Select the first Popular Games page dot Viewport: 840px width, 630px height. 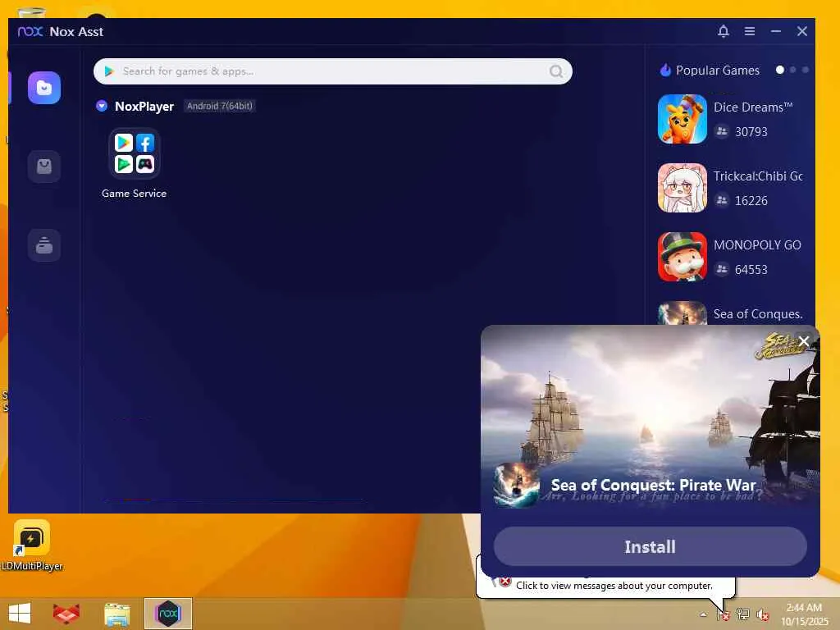pos(780,70)
